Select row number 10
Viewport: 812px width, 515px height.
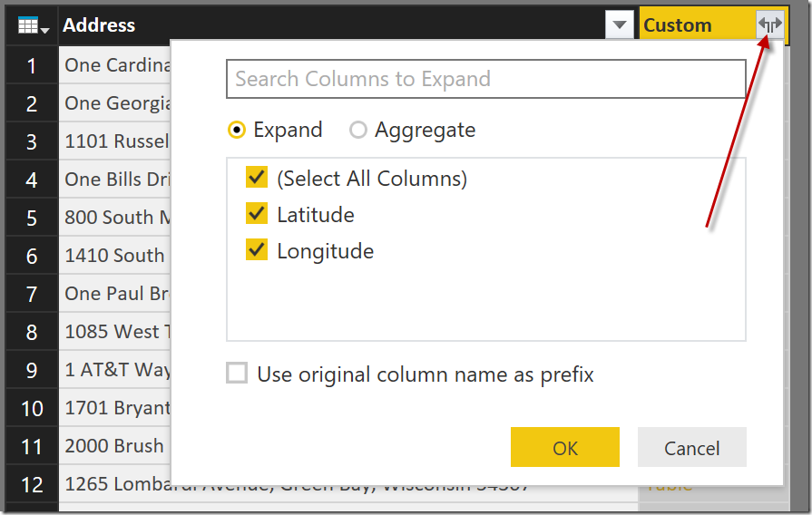click(x=32, y=408)
